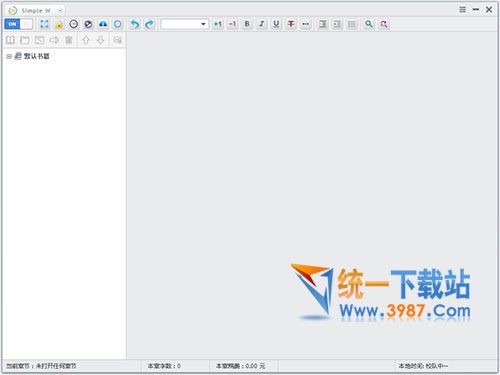500x375 pixels.
Task: Increase font size with +1 button
Action: coord(218,24)
